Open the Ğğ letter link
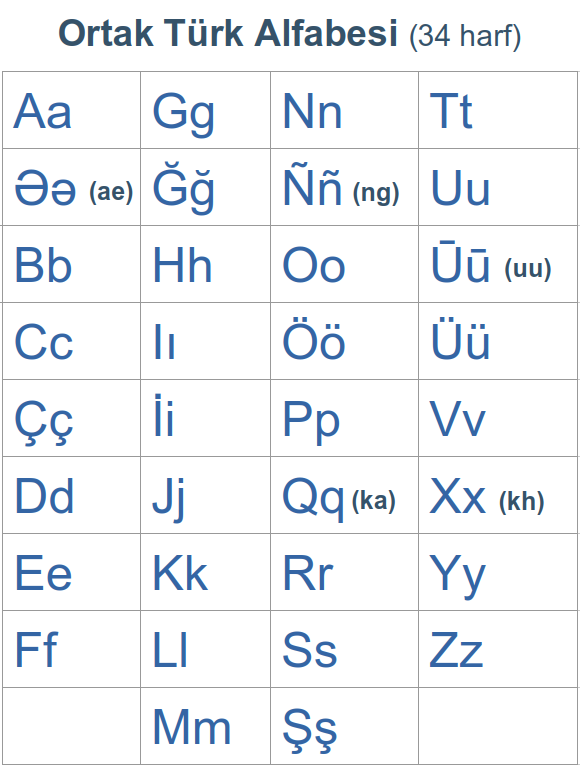This screenshot has height=774, width=580. (183, 189)
